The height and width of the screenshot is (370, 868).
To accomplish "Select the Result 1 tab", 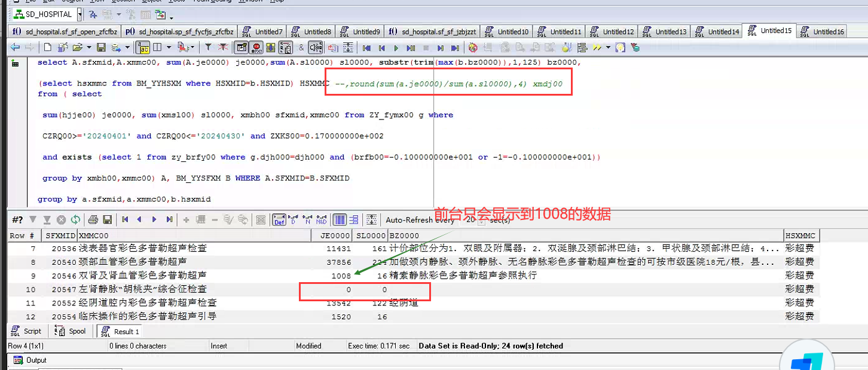I will (120, 331).
